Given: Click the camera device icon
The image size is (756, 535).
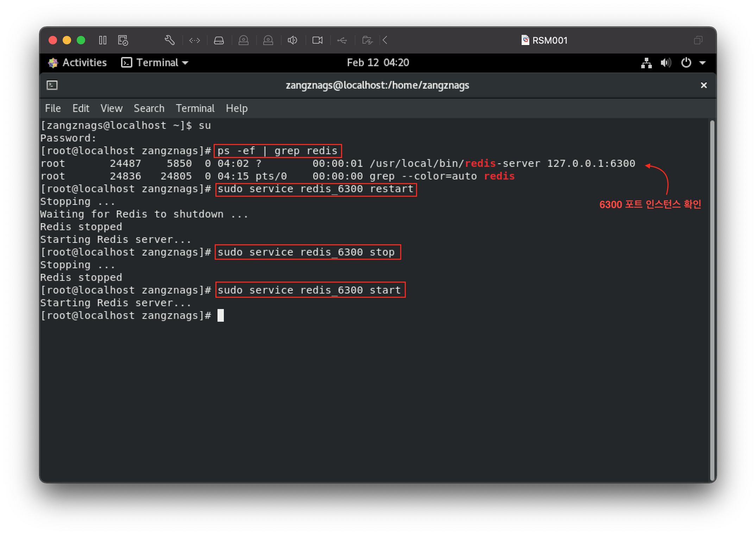Looking at the screenshot, I should [x=317, y=40].
